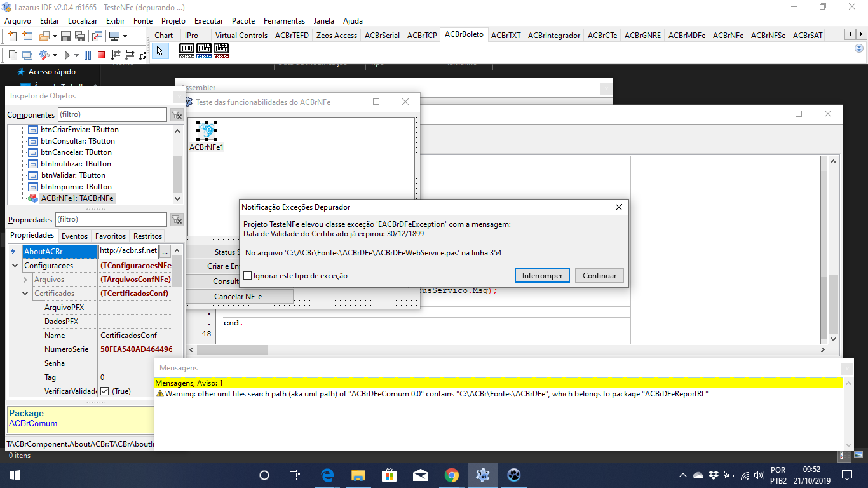The width and height of the screenshot is (868, 488).
Task: Open the Ferramentas menu
Action: pyautogui.click(x=284, y=20)
